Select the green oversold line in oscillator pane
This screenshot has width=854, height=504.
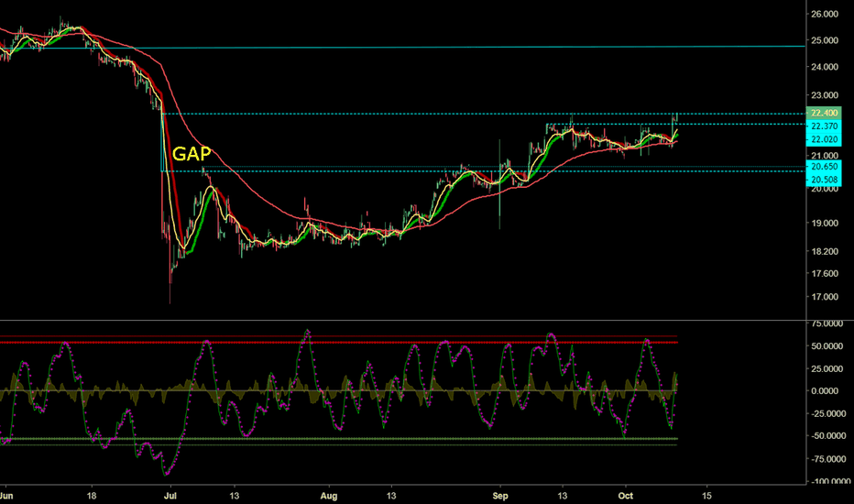[339, 439]
